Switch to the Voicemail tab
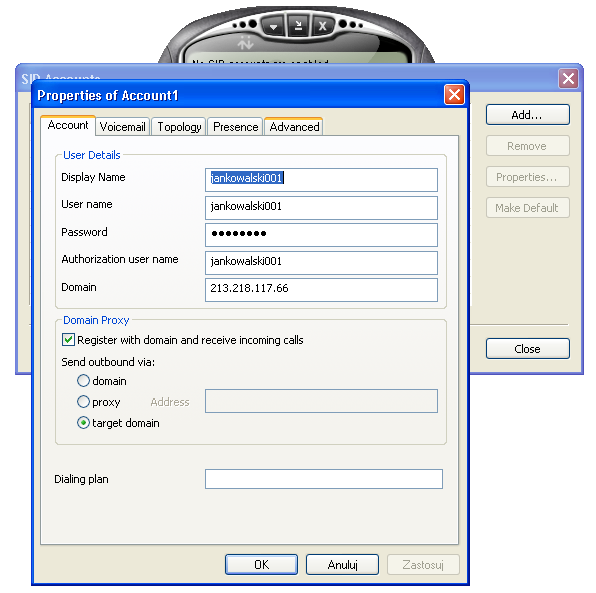Viewport: 596px width, 593px height. (x=122, y=127)
